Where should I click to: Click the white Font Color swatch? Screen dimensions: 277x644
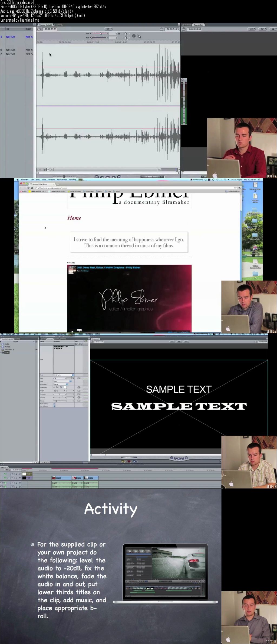click(65, 387)
